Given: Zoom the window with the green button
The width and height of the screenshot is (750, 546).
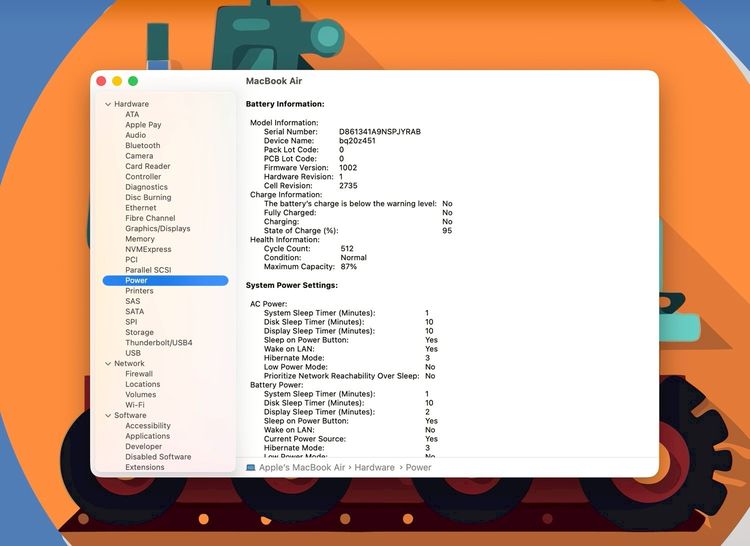Looking at the screenshot, I should click(x=133, y=81).
